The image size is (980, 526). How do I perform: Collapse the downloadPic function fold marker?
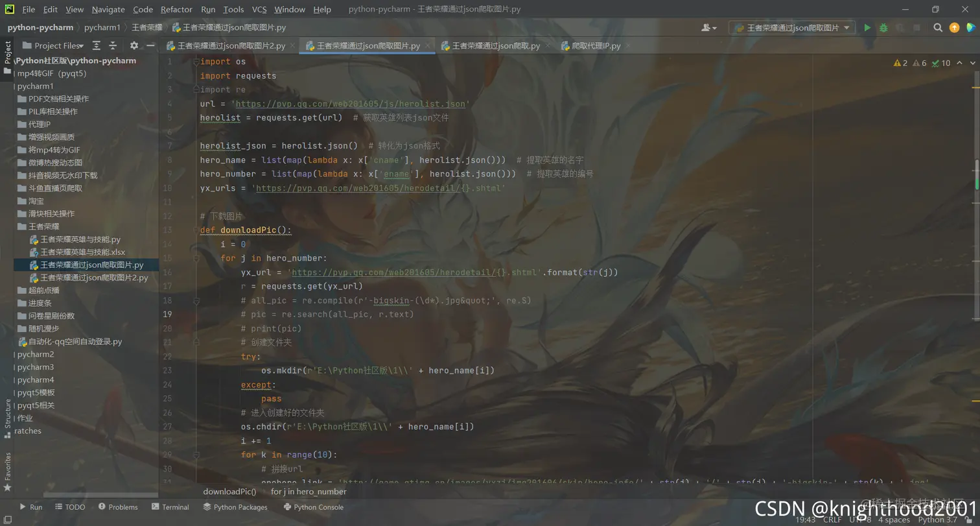pyautogui.click(x=196, y=230)
